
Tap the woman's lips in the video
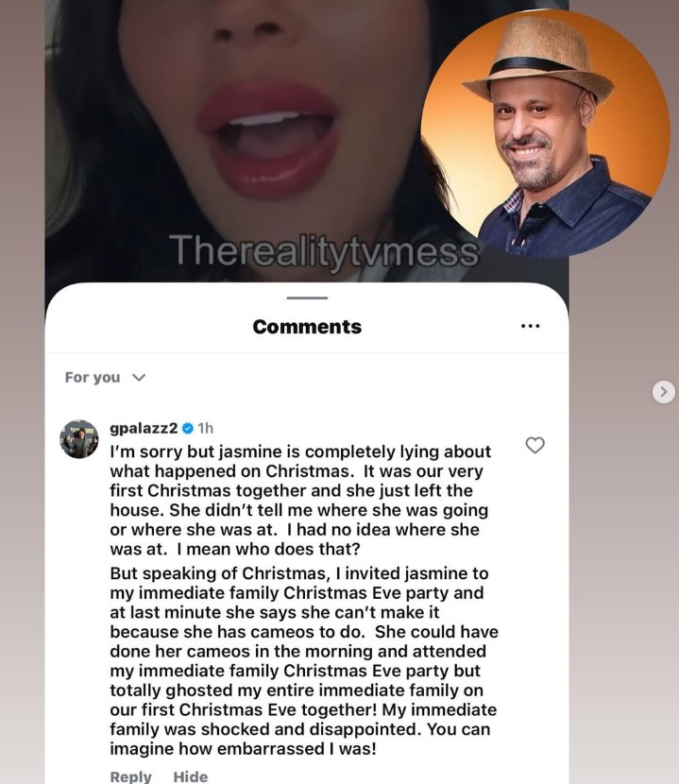pos(270,138)
